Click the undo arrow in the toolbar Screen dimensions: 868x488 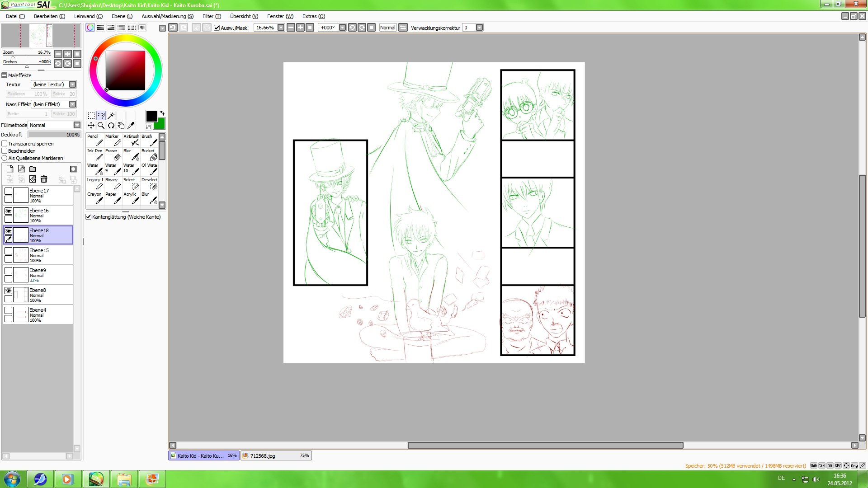pos(173,28)
